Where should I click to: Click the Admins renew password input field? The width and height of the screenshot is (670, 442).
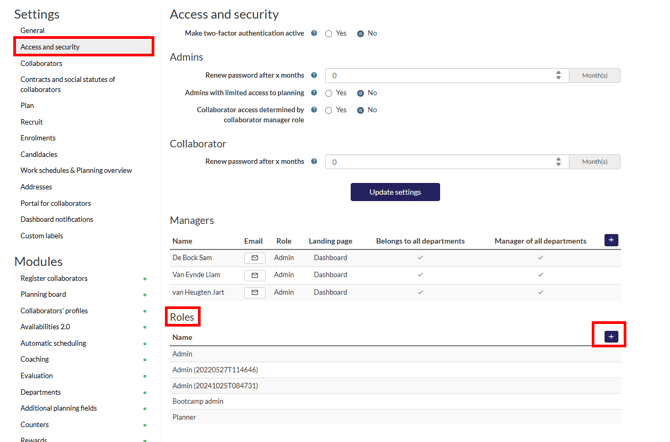pyautogui.click(x=440, y=75)
